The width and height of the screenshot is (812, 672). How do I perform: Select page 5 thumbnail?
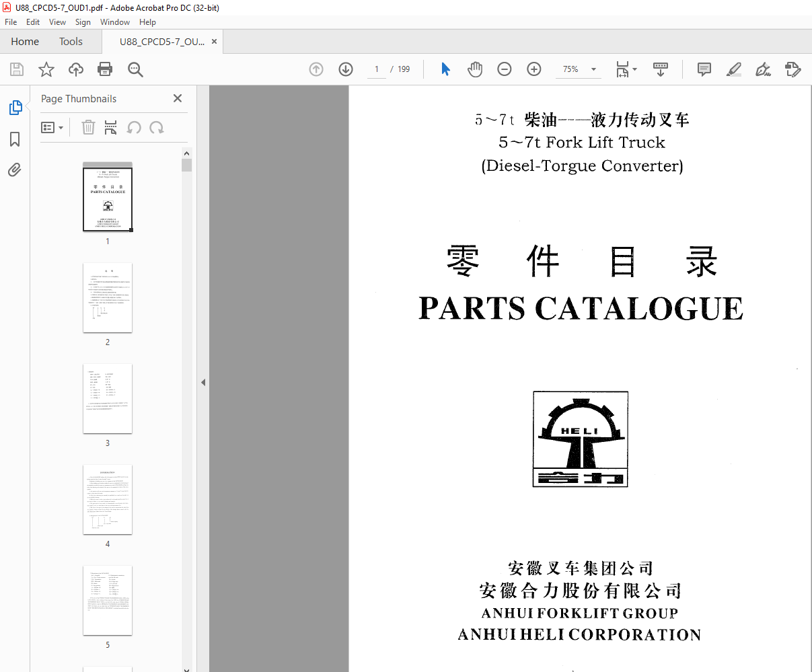point(108,601)
